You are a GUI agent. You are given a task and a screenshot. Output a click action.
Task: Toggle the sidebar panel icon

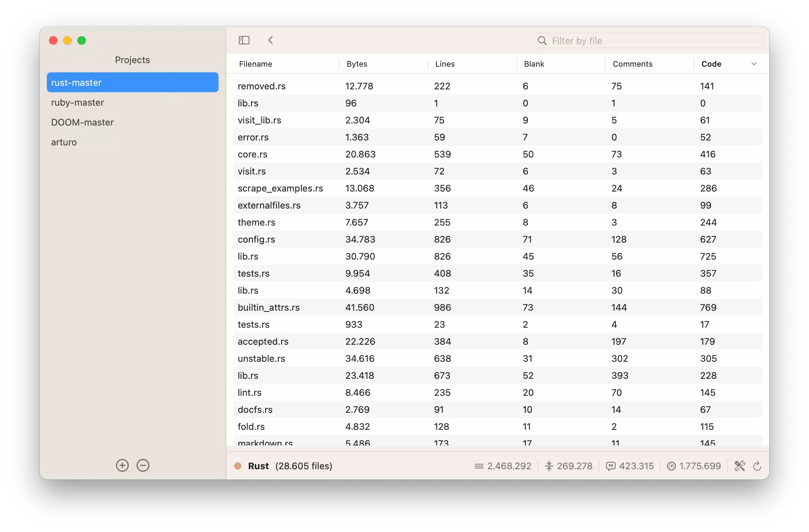(x=244, y=40)
